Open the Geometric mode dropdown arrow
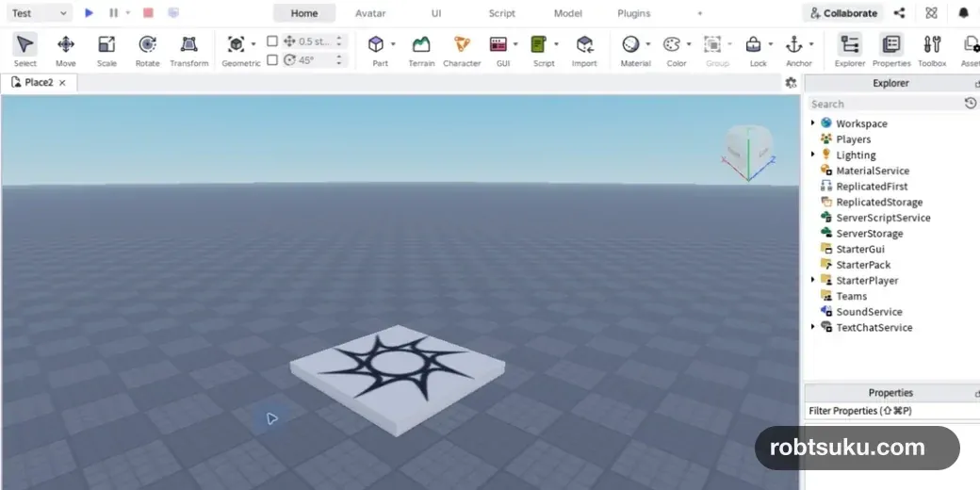The height and width of the screenshot is (490, 980). (253, 44)
